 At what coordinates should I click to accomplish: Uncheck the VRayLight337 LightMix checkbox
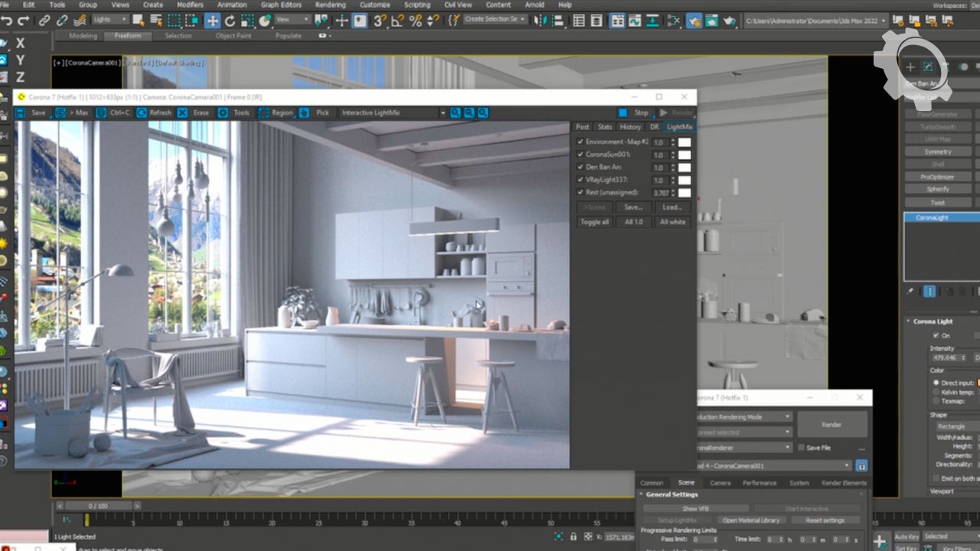click(580, 180)
